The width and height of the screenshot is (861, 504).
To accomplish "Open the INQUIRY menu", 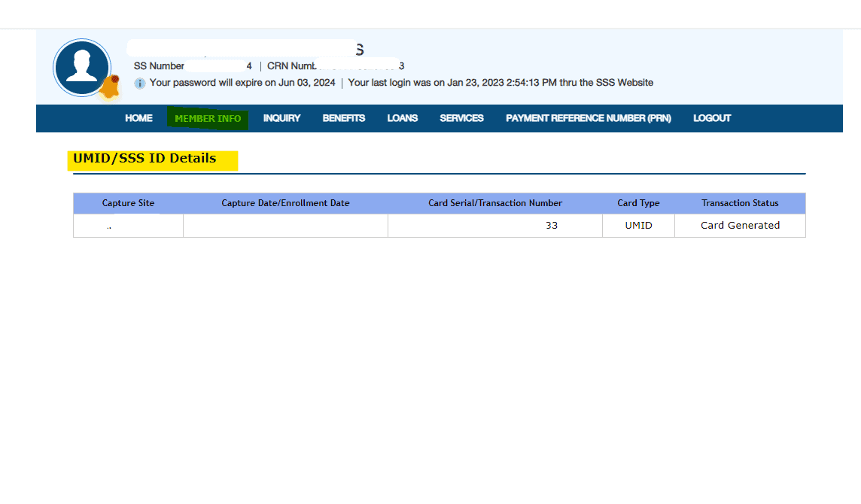I will (x=281, y=118).
